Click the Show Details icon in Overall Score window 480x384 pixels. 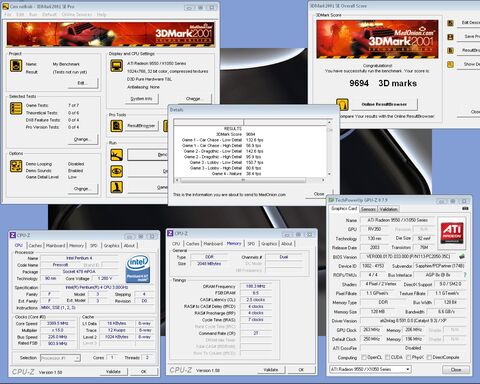[x=450, y=64]
